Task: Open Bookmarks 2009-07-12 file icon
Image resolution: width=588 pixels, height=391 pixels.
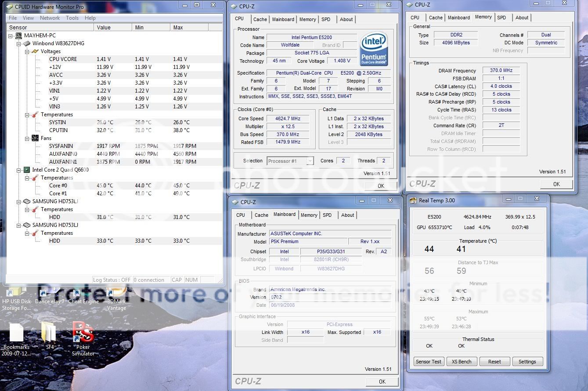Action: [16, 339]
